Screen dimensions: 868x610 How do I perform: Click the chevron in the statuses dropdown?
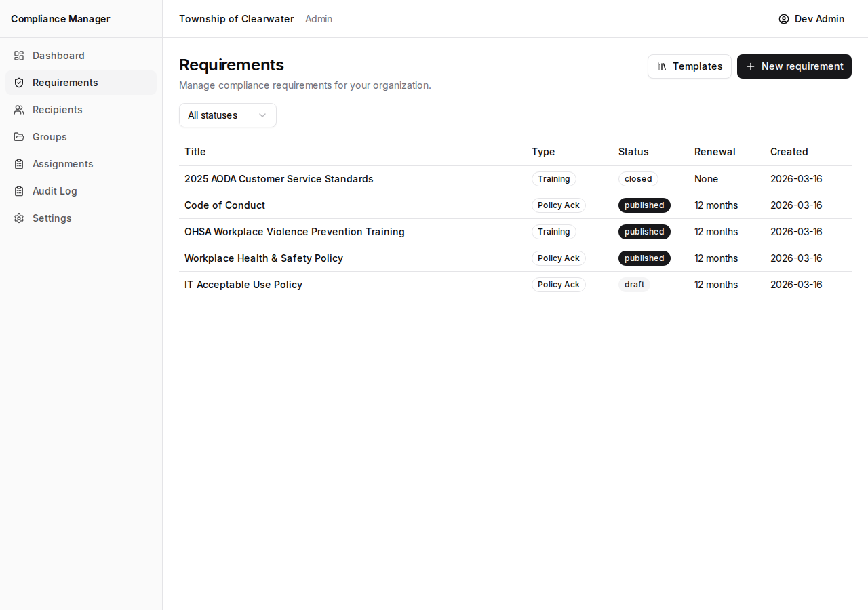click(262, 115)
